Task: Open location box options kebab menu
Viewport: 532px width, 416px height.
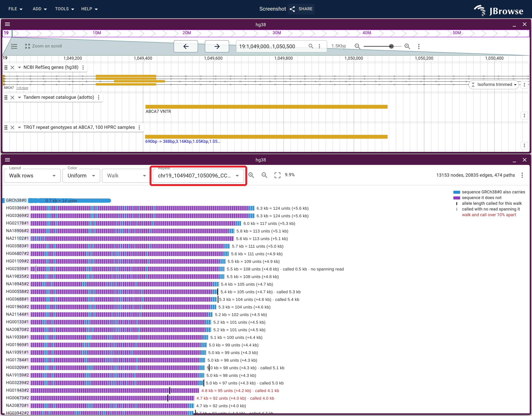Action: coord(319,46)
